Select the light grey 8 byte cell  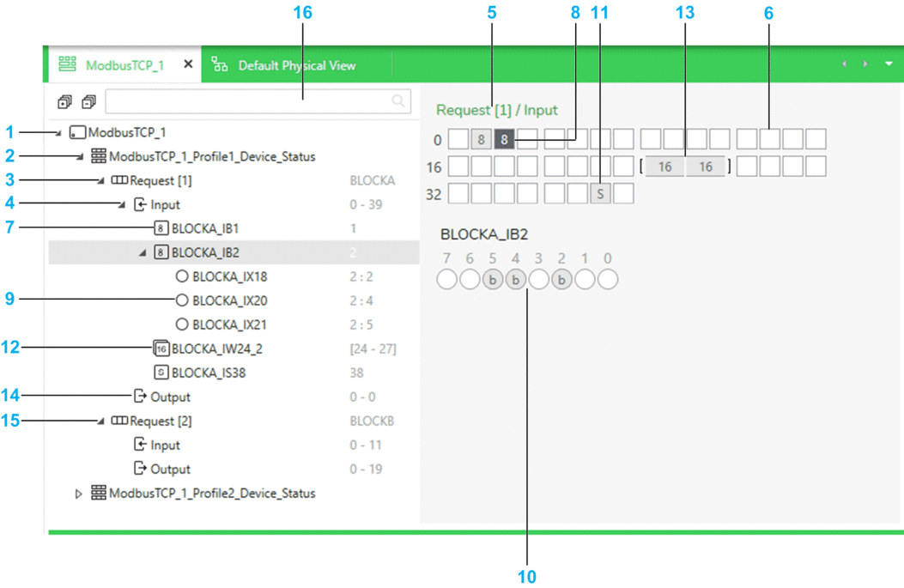481,139
